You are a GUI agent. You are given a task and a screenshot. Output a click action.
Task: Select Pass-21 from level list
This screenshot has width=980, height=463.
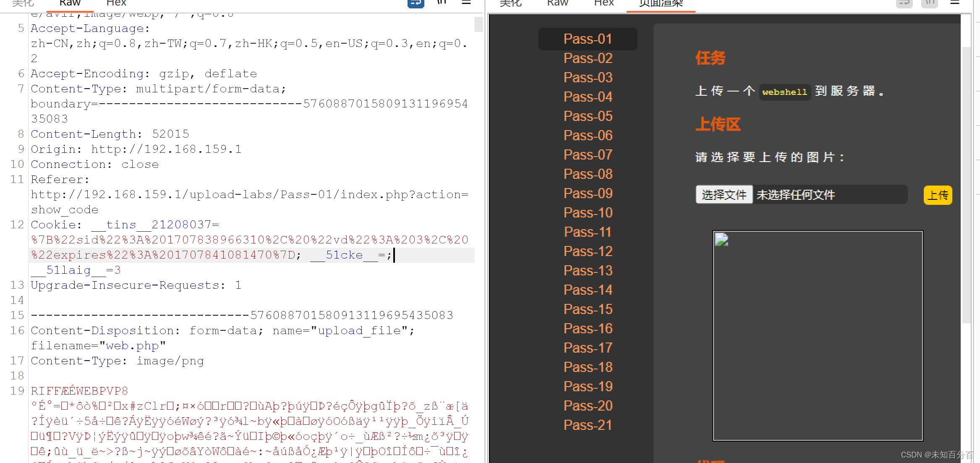point(588,425)
